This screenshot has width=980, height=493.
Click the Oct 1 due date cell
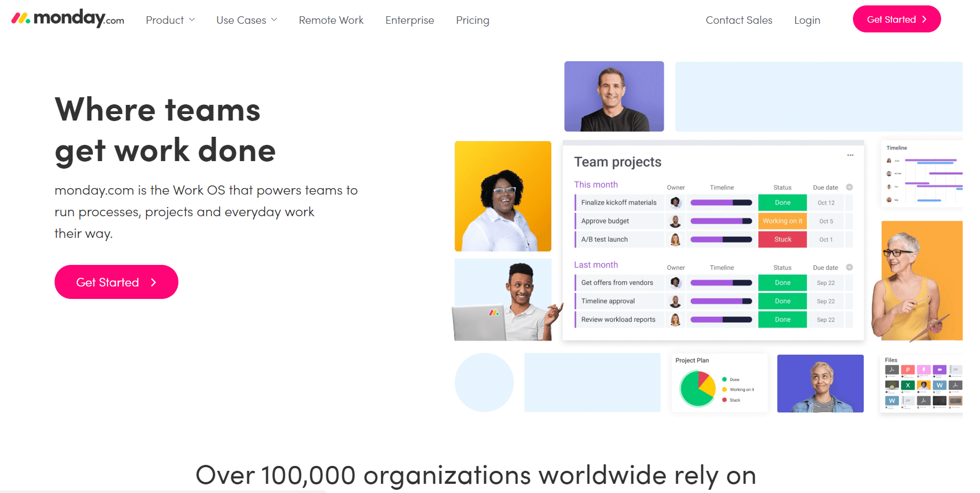click(826, 239)
